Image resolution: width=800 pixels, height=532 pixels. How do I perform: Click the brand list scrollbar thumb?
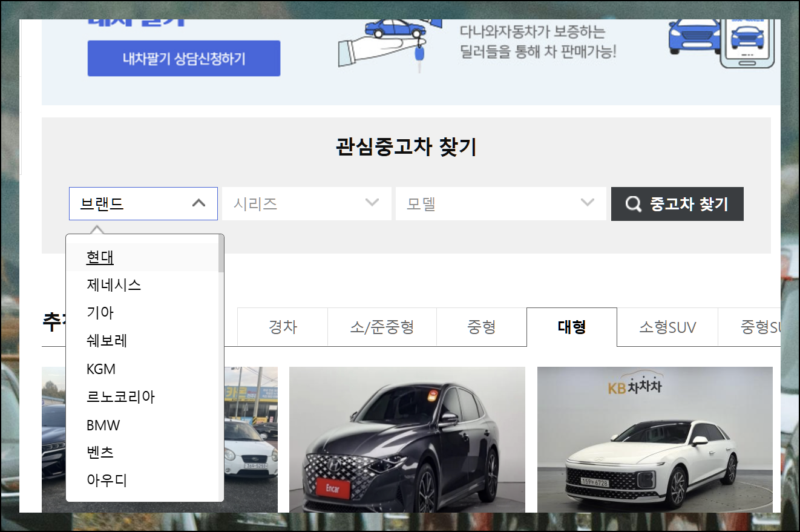(x=221, y=254)
